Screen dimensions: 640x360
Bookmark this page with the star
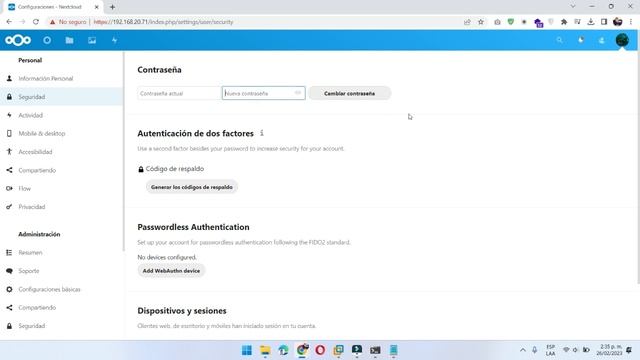481,22
